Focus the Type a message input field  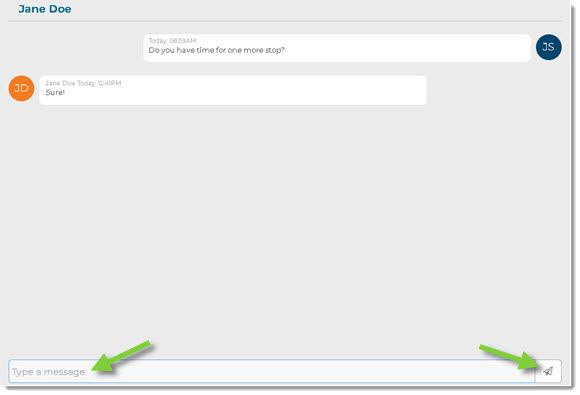[272, 371]
